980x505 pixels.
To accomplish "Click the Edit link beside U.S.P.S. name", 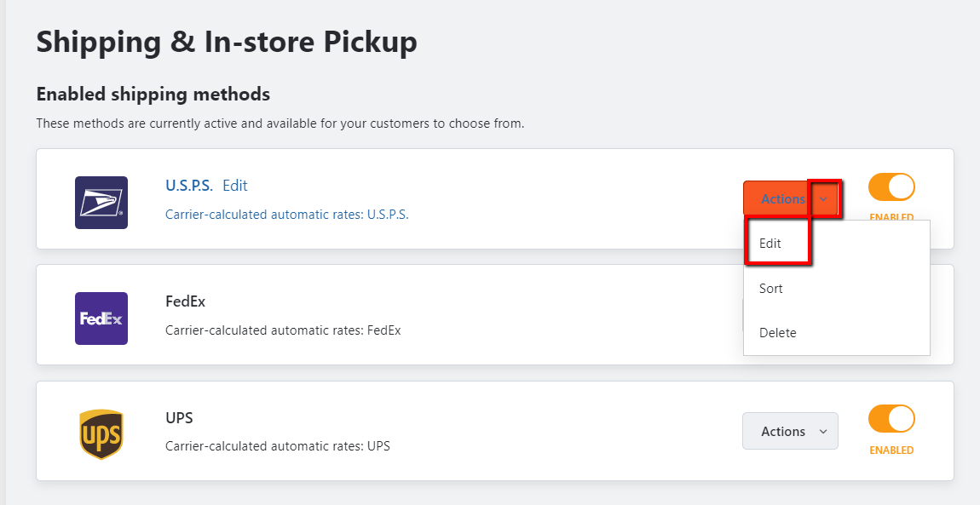I will pyautogui.click(x=235, y=186).
